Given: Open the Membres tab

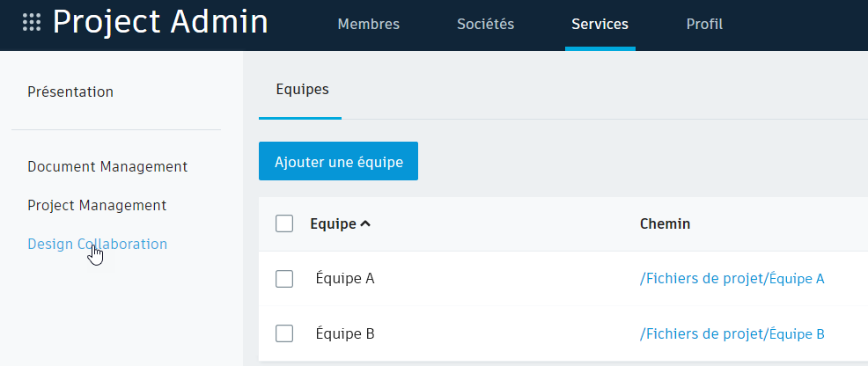Looking at the screenshot, I should (x=368, y=25).
